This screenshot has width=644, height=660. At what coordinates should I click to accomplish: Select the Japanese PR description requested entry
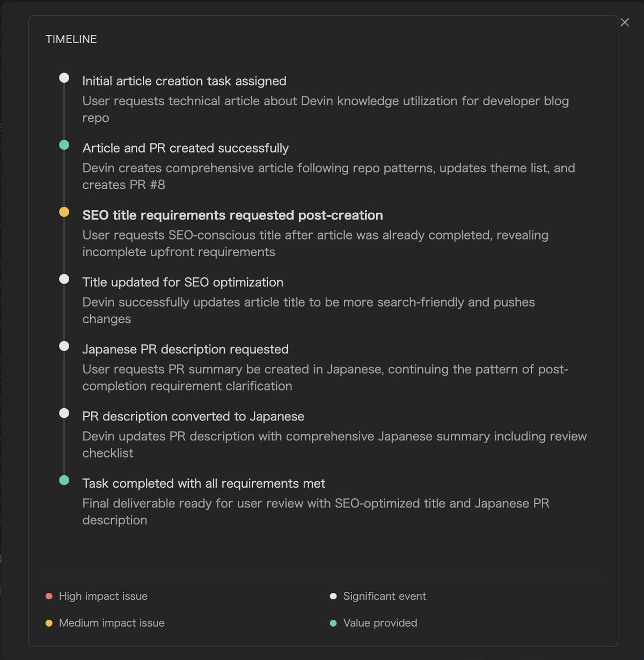[x=185, y=350]
